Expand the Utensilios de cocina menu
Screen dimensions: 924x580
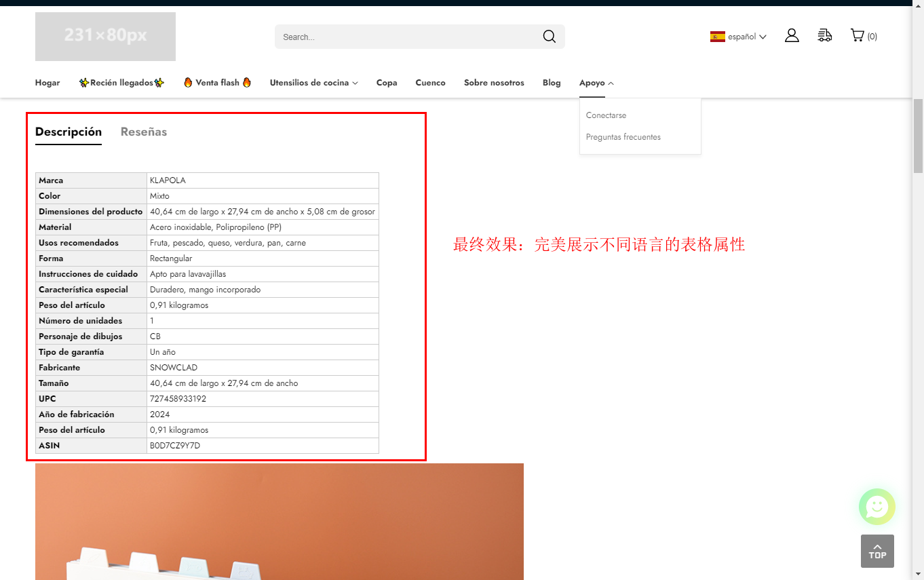313,83
